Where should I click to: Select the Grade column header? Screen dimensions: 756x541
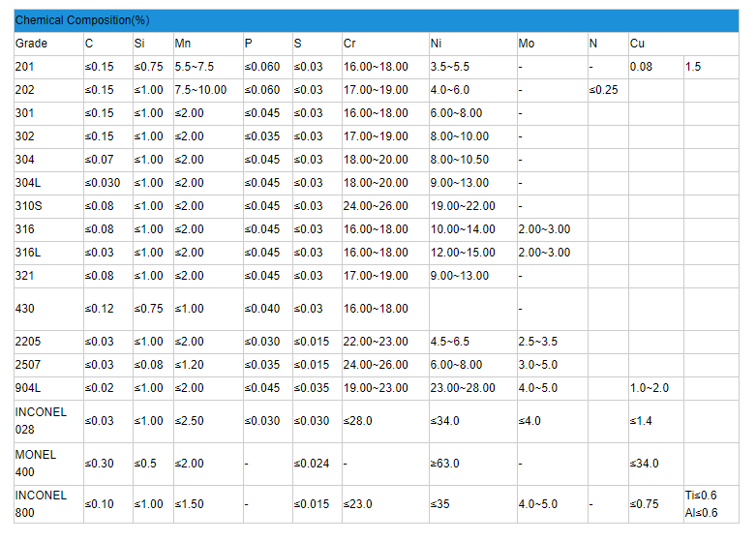[31, 44]
